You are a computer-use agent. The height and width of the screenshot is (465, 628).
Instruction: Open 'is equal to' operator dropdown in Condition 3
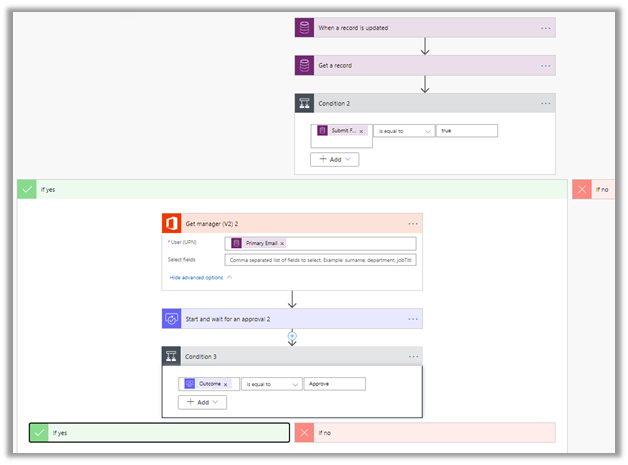[271, 384]
